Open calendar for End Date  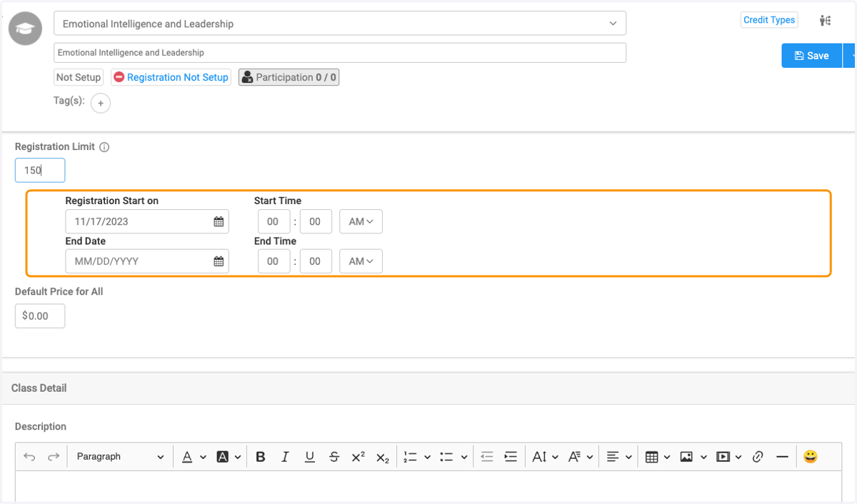pyautogui.click(x=219, y=261)
